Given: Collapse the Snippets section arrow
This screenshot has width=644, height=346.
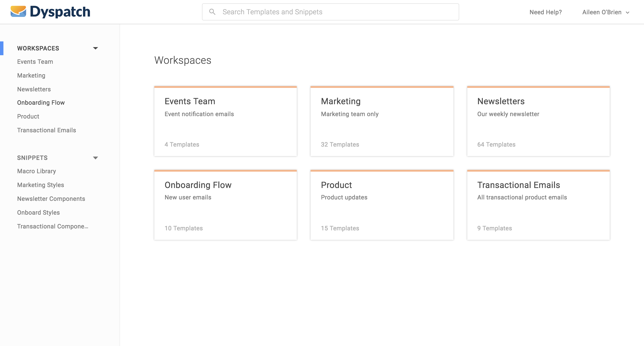Looking at the screenshot, I should [95, 158].
